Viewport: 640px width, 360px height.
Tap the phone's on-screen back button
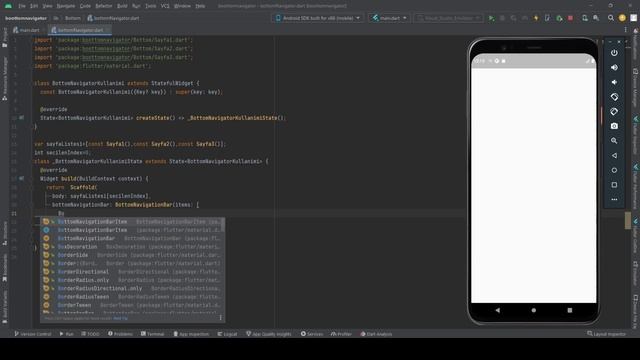tap(498, 310)
